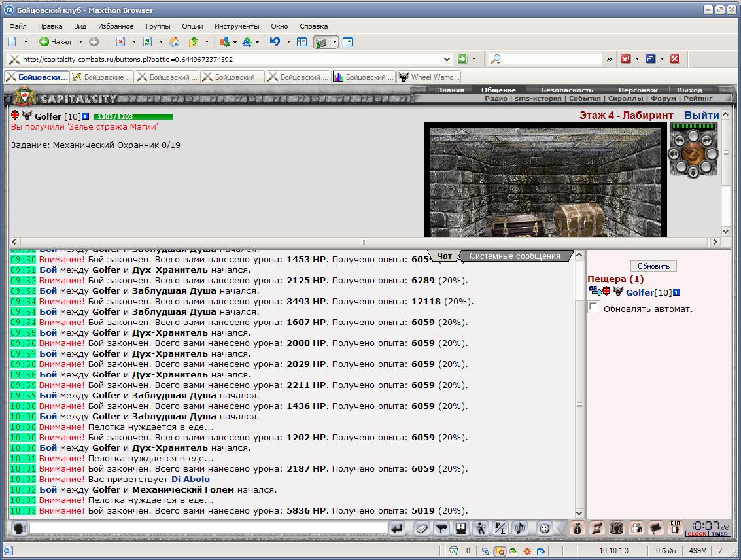Expand the Назад button history dropdown
The image size is (741, 560).
point(80,42)
